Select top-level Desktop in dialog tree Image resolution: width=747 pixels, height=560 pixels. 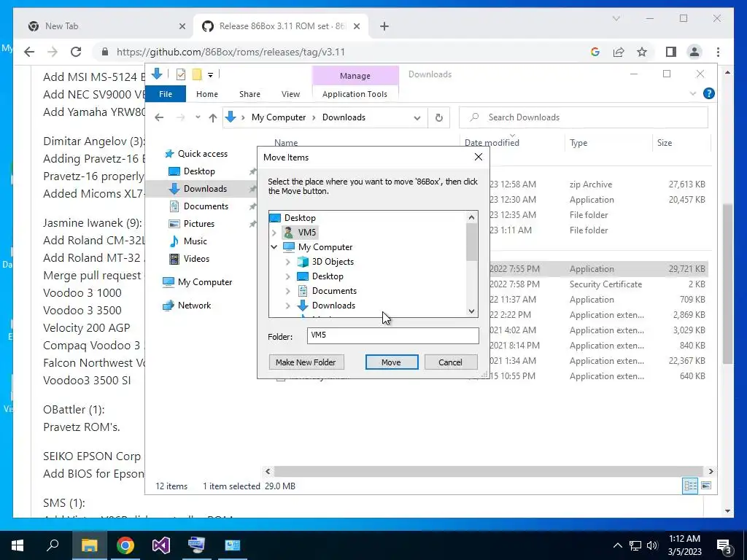coord(300,217)
